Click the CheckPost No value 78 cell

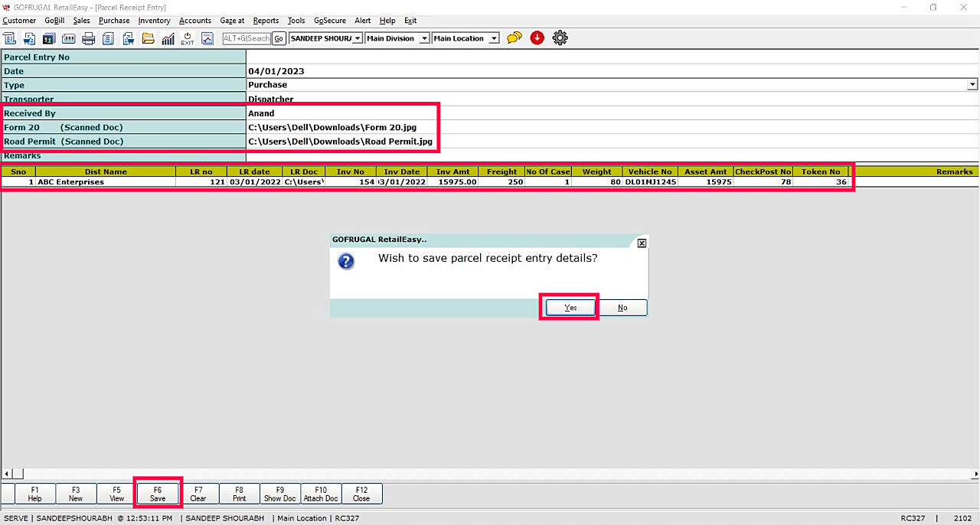click(x=763, y=182)
